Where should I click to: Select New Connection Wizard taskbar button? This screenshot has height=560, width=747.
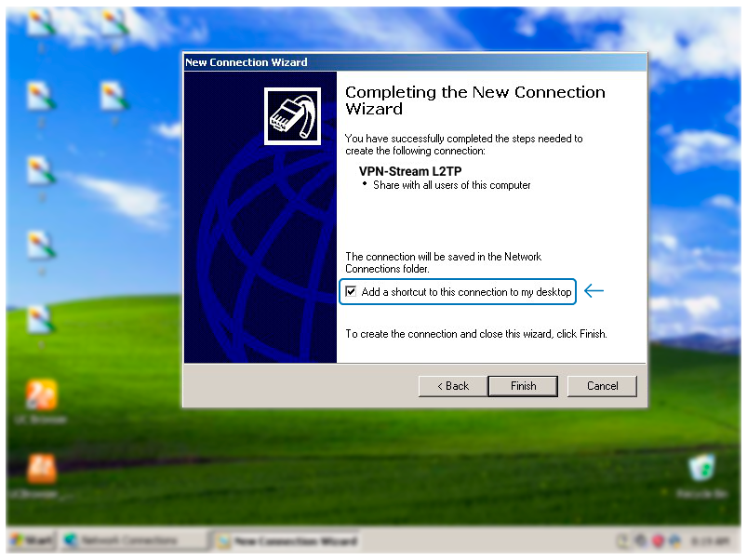click(286, 541)
